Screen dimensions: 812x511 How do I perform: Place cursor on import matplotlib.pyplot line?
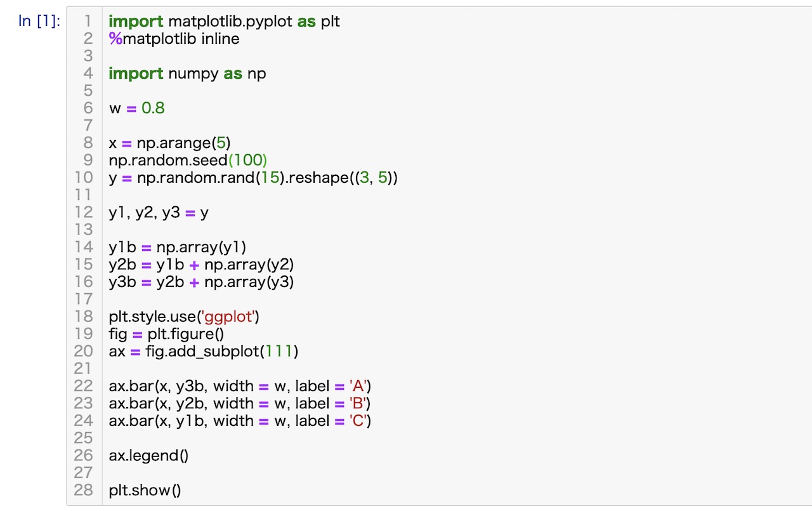pyautogui.click(x=225, y=22)
